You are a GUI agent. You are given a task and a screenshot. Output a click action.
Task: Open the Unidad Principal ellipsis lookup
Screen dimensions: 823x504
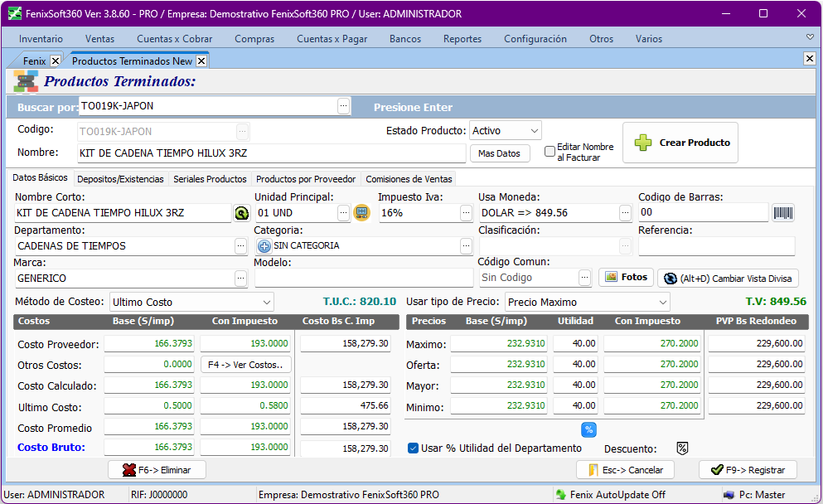pyautogui.click(x=343, y=213)
